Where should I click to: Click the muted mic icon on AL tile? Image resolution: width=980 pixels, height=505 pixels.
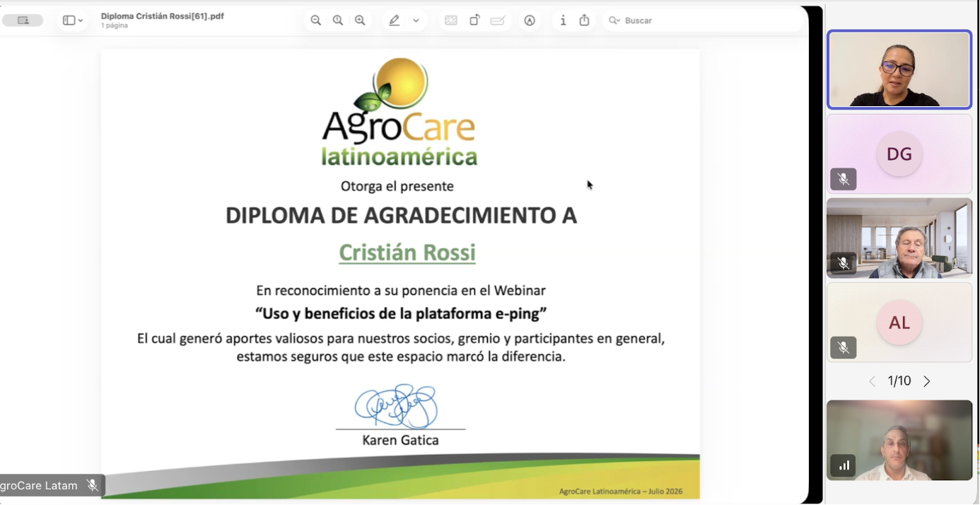coord(844,348)
